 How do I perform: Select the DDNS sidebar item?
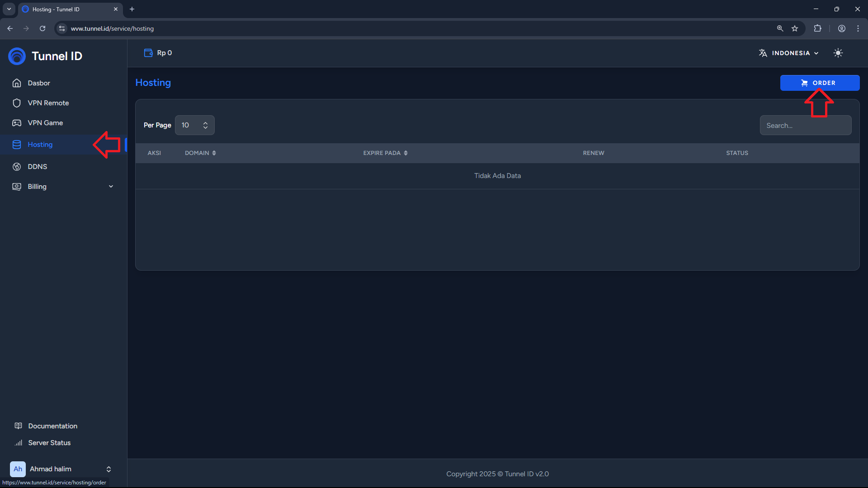click(37, 167)
